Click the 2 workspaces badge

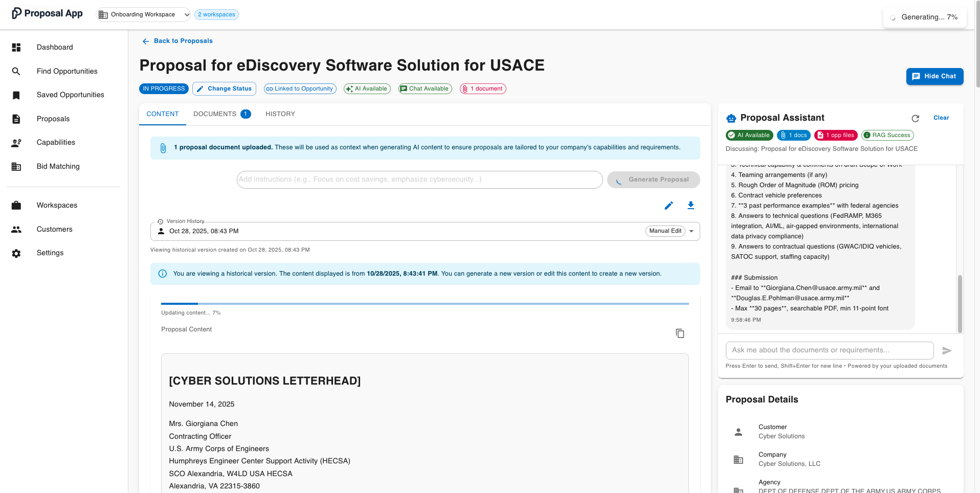point(216,14)
